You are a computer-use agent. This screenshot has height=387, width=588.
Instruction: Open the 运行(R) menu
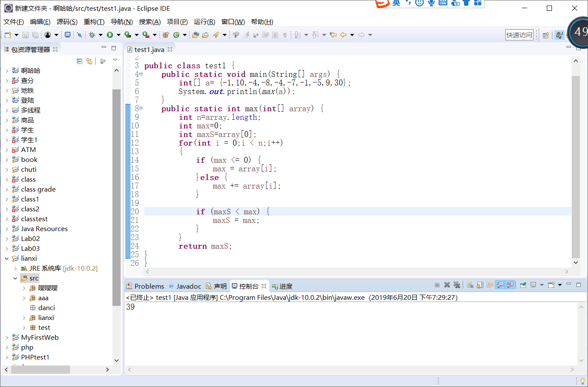pyautogui.click(x=204, y=22)
